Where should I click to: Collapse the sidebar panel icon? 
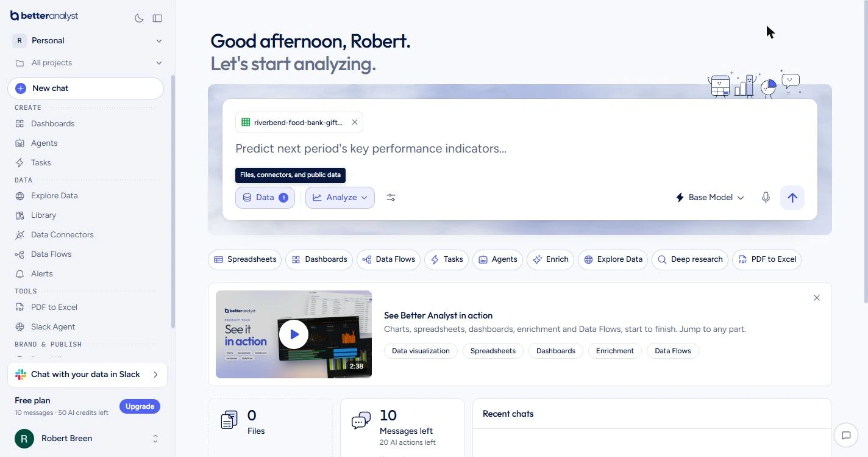pyautogui.click(x=157, y=18)
